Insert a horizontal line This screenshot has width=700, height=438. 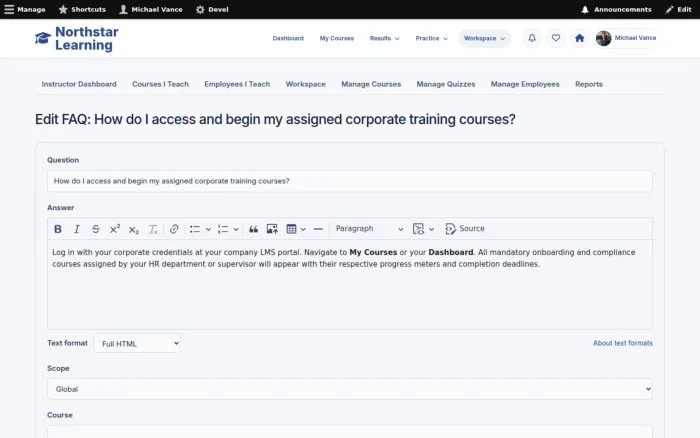coord(318,229)
